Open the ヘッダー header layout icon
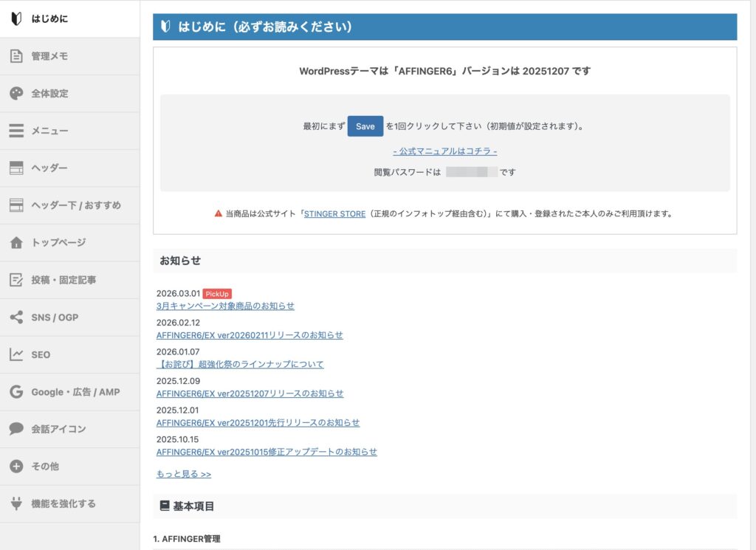Screen dimensions: 756x550 click(16, 168)
